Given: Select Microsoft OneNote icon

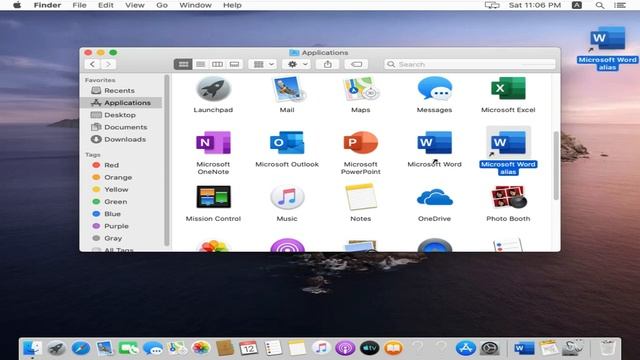Looking at the screenshot, I should pos(213,143).
